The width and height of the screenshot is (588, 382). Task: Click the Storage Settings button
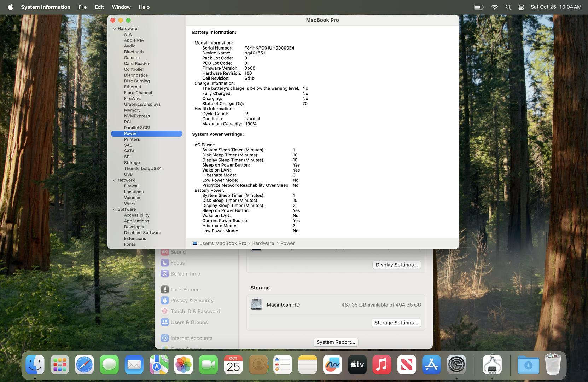click(396, 323)
